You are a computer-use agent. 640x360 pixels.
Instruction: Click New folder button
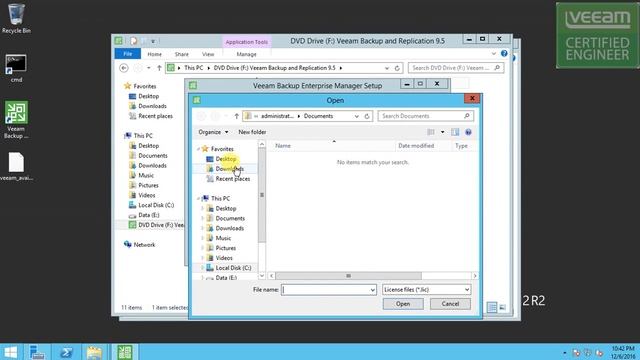point(252,132)
